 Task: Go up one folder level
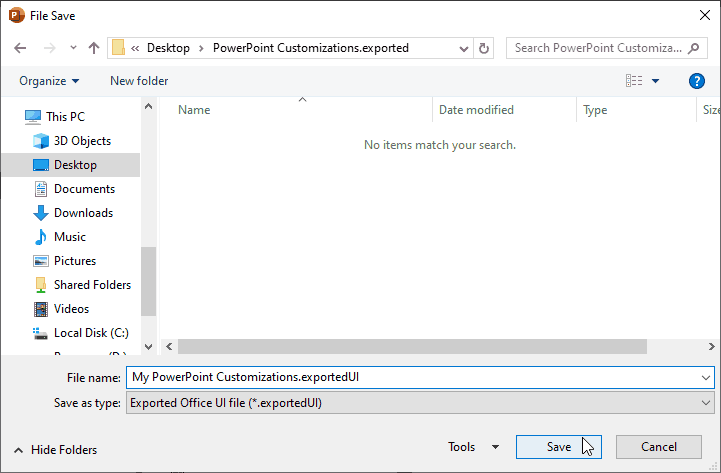[x=94, y=48]
